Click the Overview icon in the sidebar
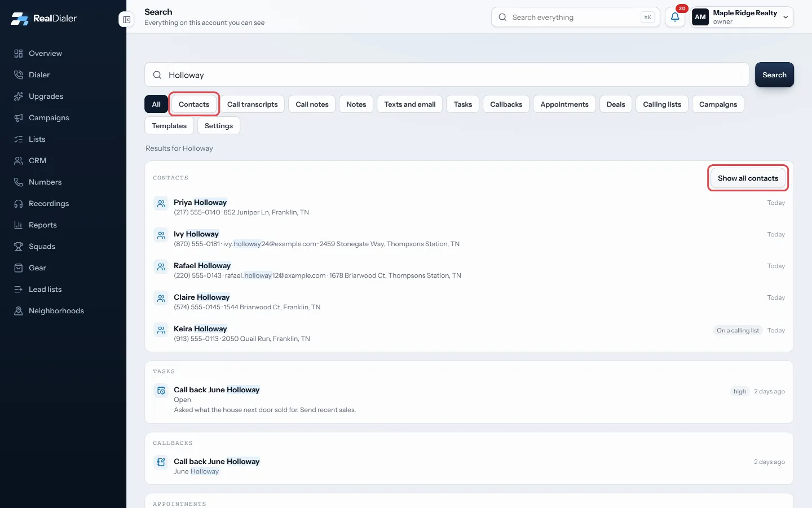Image resolution: width=812 pixels, height=508 pixels. click(19, 54)
